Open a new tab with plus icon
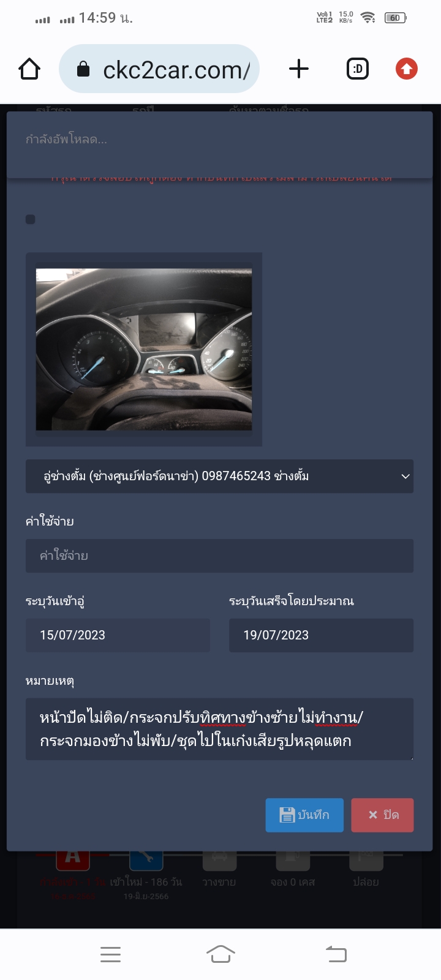441x980 pixels. click(x=299, y=69)
